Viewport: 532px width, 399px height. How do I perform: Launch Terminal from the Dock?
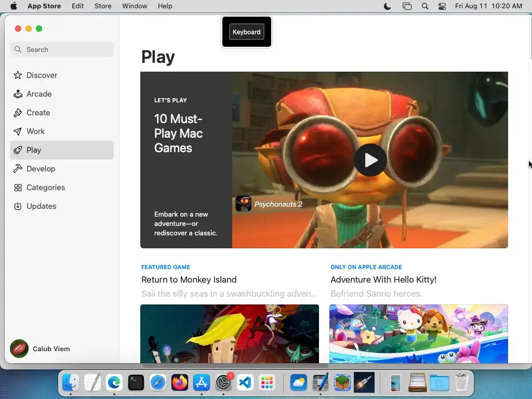point(136,383)
